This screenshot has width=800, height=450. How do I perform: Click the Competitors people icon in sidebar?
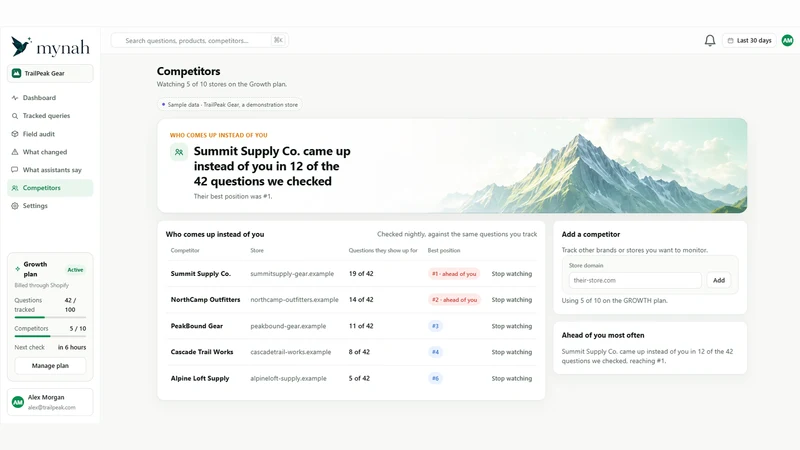[x=15, y=188]
